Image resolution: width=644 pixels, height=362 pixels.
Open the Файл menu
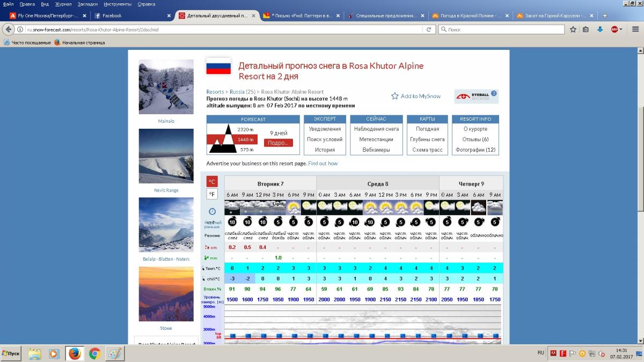click(8, 4)
